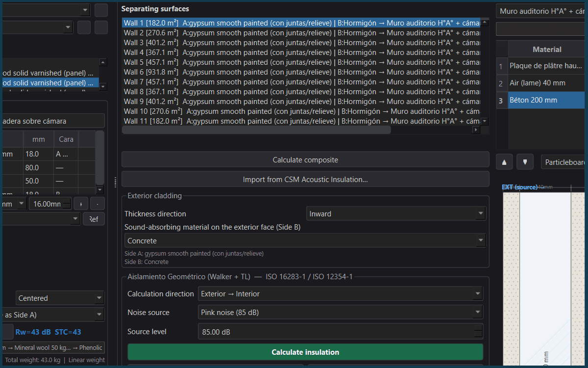This screenshot has height=368, width=588.
Task: Open the Noise source dropdown
Action: point(340,313)
